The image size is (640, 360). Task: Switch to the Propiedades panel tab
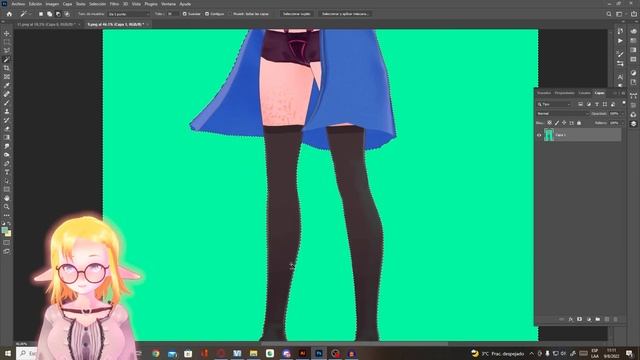[x=564, y=93]
